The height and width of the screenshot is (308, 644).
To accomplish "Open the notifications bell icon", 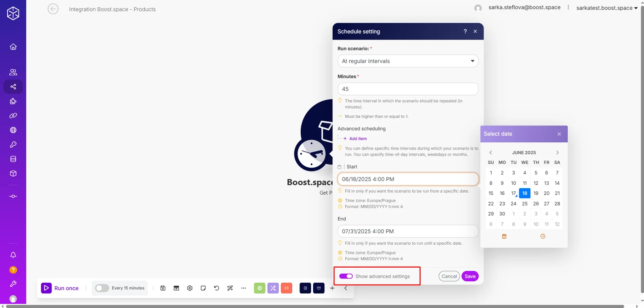I will [13, 255].
